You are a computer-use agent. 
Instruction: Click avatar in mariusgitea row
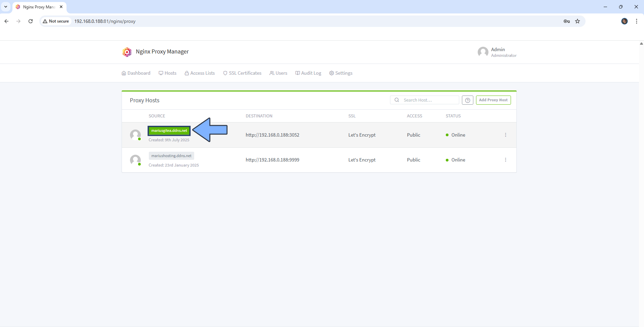(135, 135)
